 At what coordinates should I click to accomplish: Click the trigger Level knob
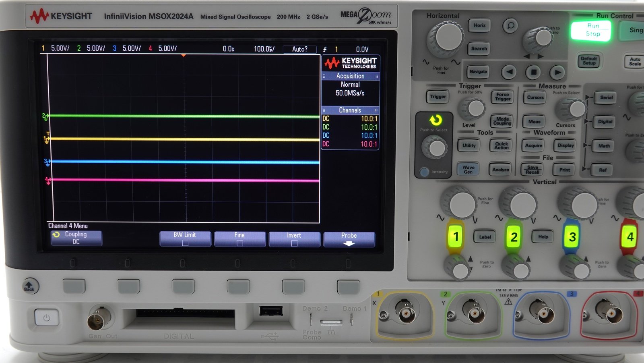[472, 108]
